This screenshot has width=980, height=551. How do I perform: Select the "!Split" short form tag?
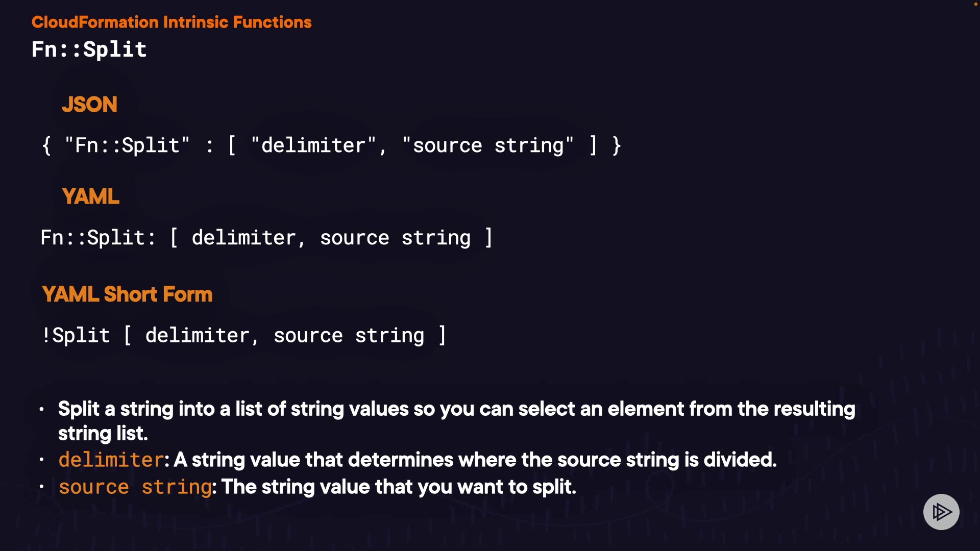click(76, 336)
